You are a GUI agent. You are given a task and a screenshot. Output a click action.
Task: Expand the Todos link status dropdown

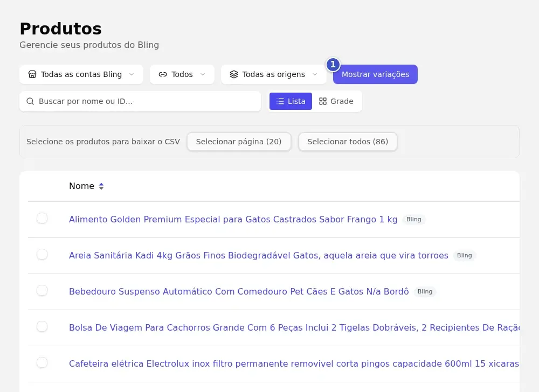(x=182, y=74)
